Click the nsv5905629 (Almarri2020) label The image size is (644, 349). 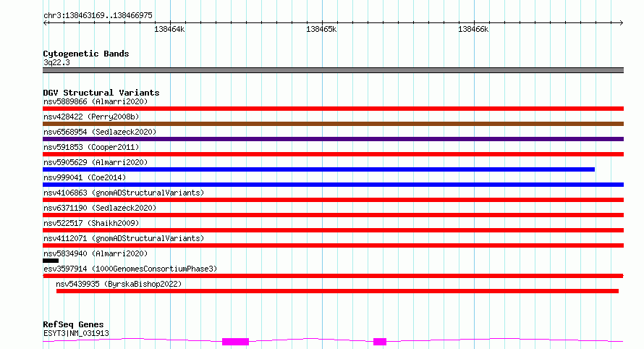[96, 162]
